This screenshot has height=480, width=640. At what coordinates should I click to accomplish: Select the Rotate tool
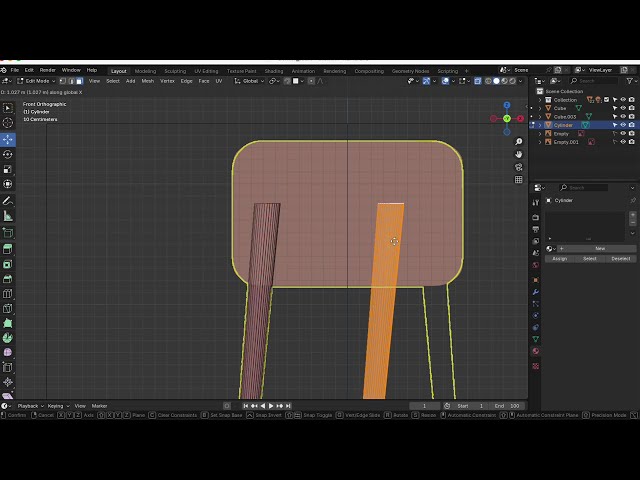tap(8, 154)
